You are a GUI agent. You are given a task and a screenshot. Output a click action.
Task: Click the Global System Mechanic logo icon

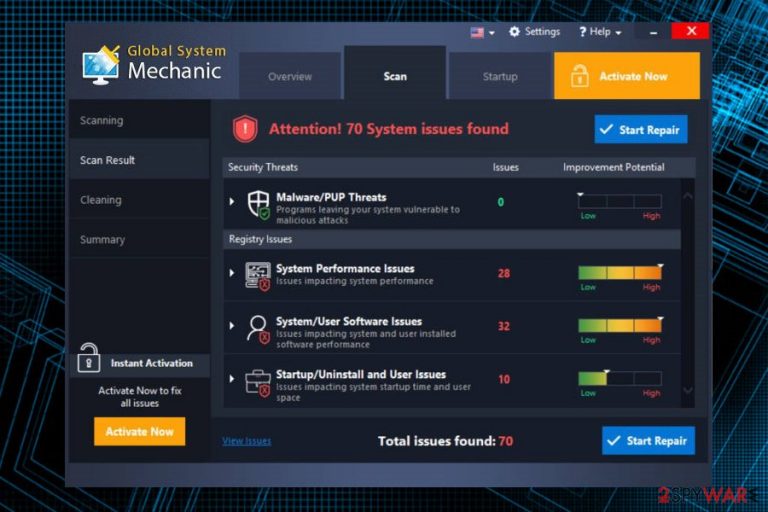pos(101,65)
